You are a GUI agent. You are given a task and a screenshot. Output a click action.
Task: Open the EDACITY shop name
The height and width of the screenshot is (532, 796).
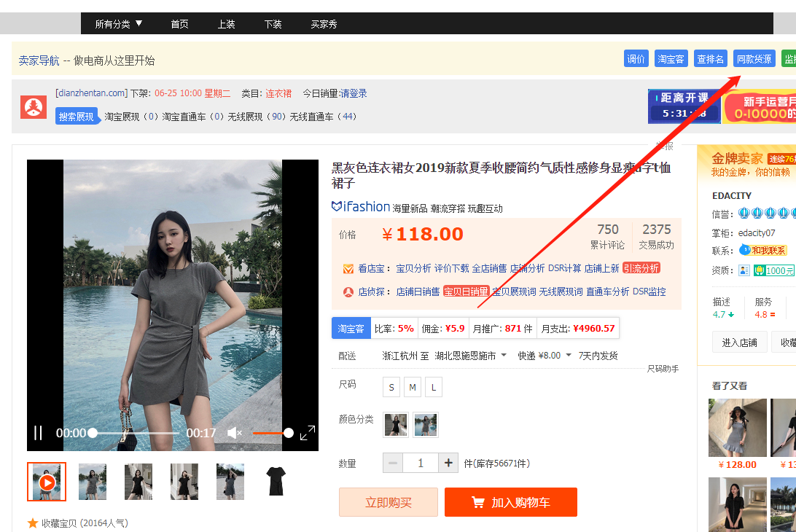coord(732,196)
